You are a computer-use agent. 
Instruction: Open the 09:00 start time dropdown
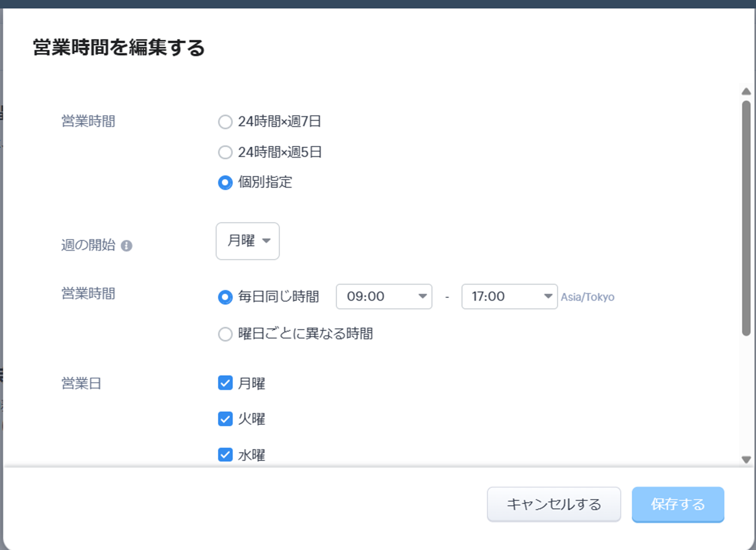pyautogui.click(x=384, y=296)
